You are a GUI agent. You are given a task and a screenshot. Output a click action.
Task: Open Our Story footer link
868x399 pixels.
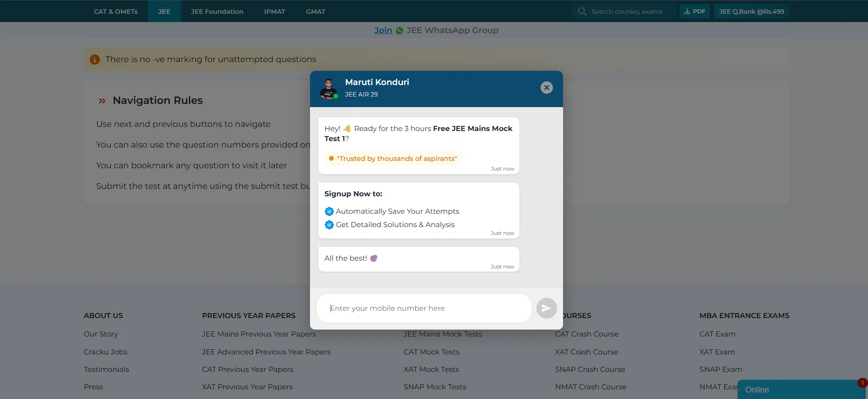(x=101, y=334)
